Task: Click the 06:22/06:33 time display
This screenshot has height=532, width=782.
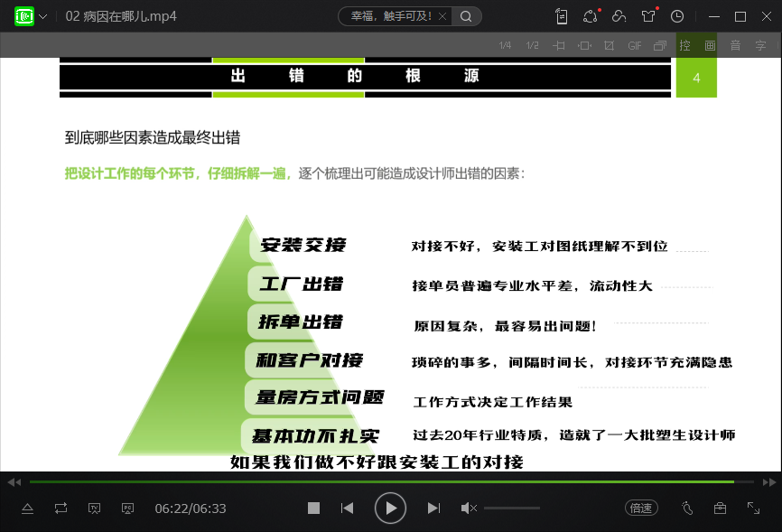Action: click(191, 509)
